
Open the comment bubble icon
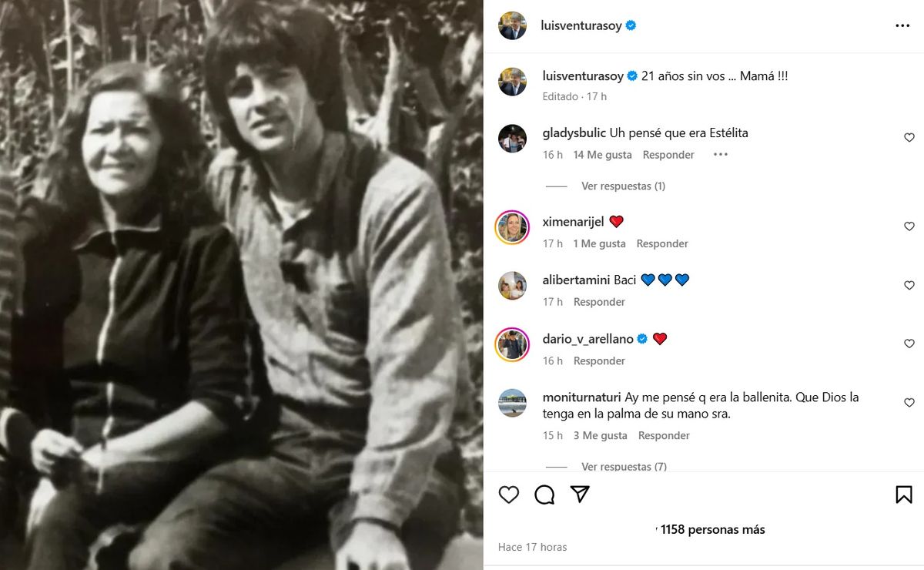pyautogui.click(x=544, y=495)
